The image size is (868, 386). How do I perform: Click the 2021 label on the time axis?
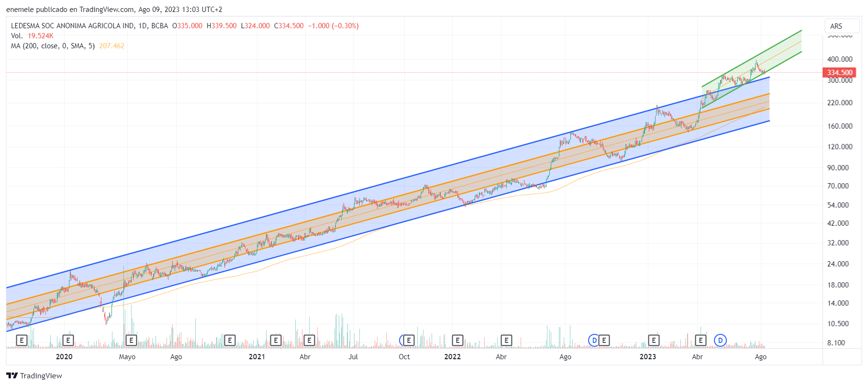257,357
